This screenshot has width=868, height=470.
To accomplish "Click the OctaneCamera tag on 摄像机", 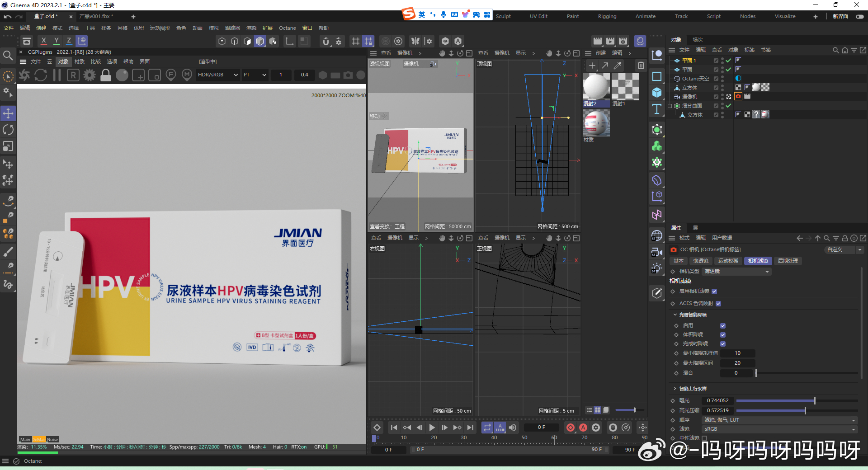I will tap(738, 97).
